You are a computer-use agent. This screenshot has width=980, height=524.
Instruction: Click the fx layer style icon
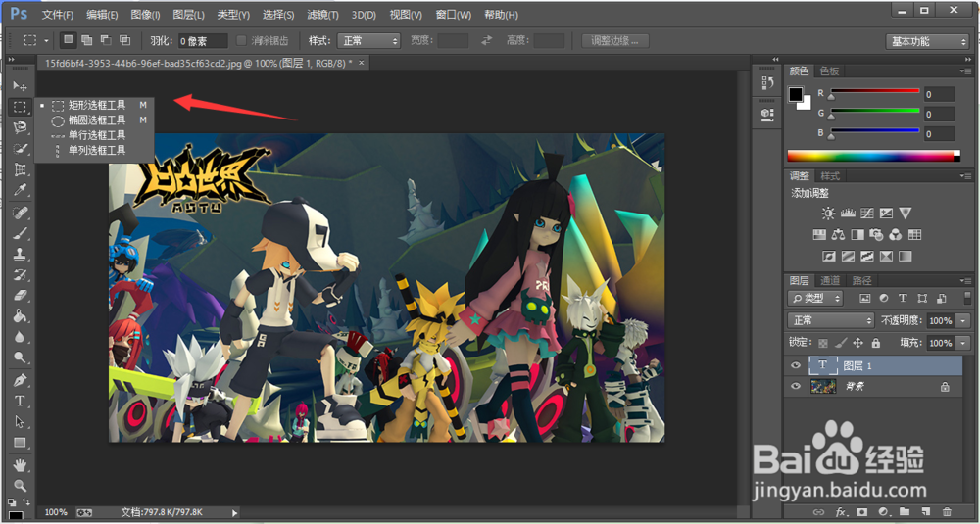tap(840, 511)
